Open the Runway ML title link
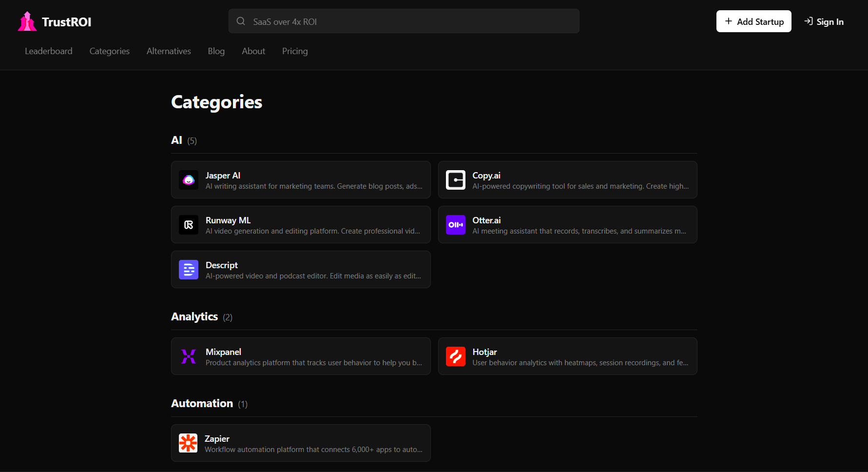Viewport: 868px width, 472px height. click(228, 220)
